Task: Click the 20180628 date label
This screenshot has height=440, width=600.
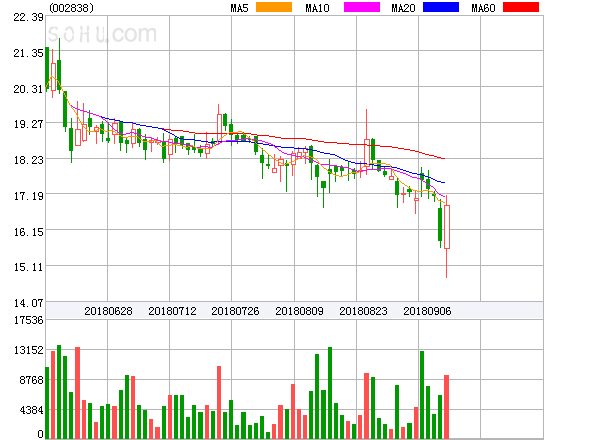Action: pyautogui.click(x=108, y=311)
